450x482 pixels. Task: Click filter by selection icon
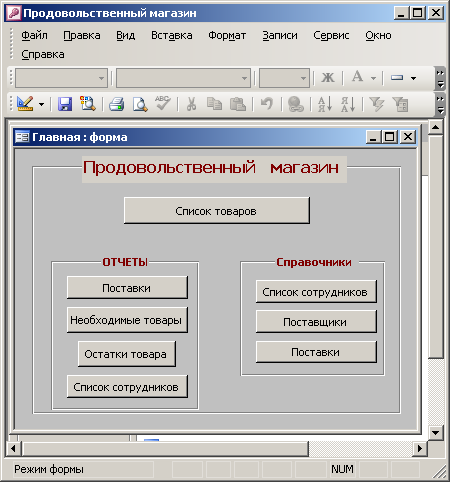(377, 104)
